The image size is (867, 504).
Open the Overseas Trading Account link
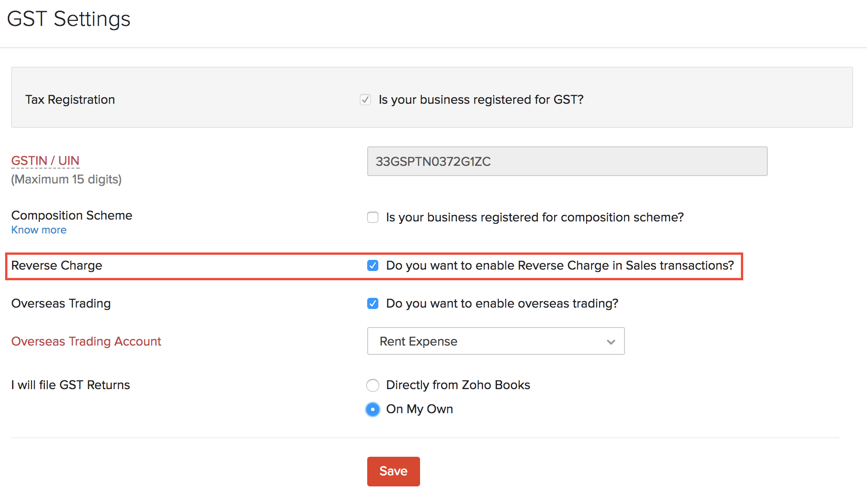coord(86,341)
